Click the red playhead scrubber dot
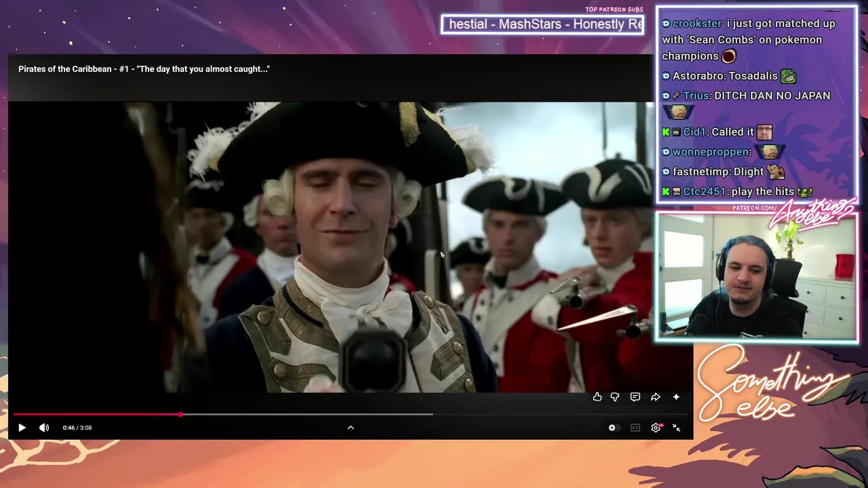This screenshot has width=868, height=488. point(180,414)
